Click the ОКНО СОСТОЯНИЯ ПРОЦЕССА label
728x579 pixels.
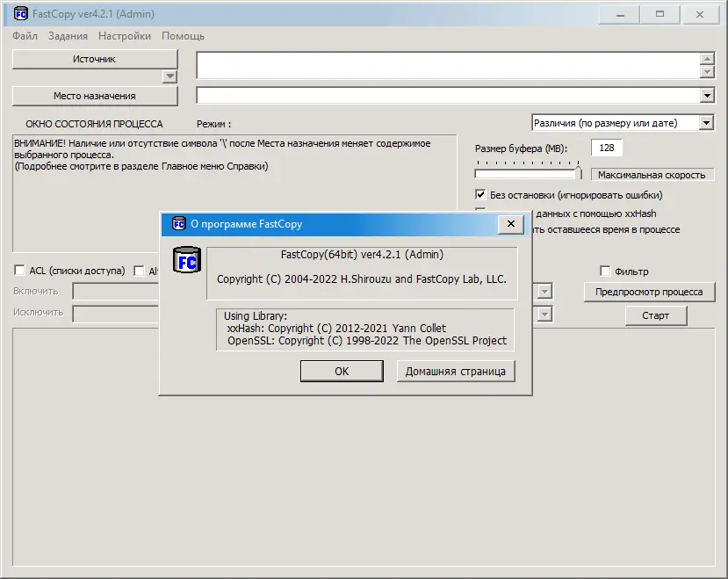click(x=94, y=124)
